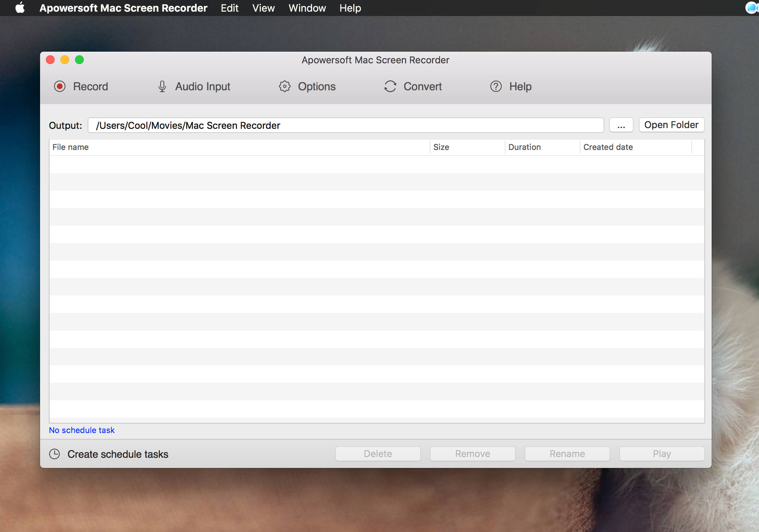Click the Rename button
The height and width of the screenshot is (532, 759).
coord(567,454)
